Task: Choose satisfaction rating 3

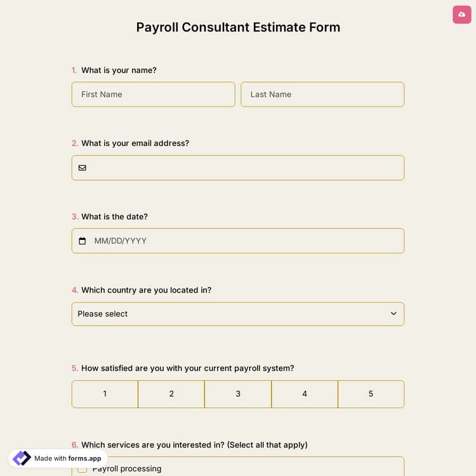Action: click(x=238, y=394)
